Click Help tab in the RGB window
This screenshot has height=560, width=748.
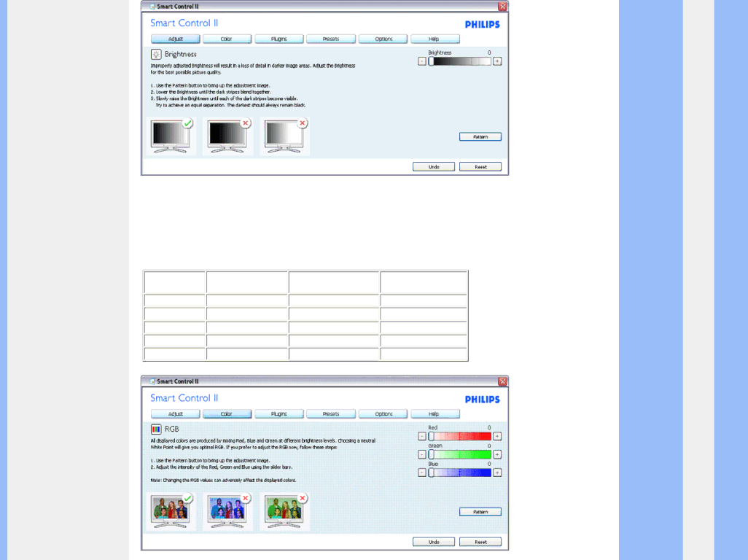[x=435, y=413]
